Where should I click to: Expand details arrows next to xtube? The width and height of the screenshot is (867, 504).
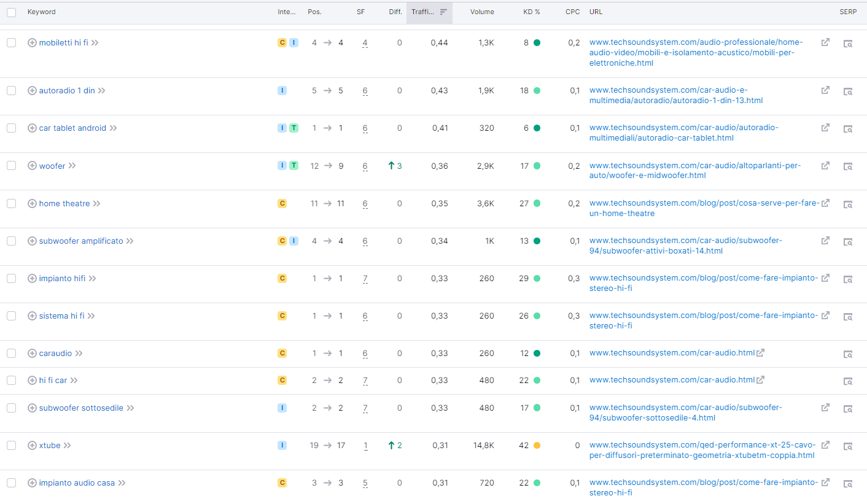coord(68,446)
